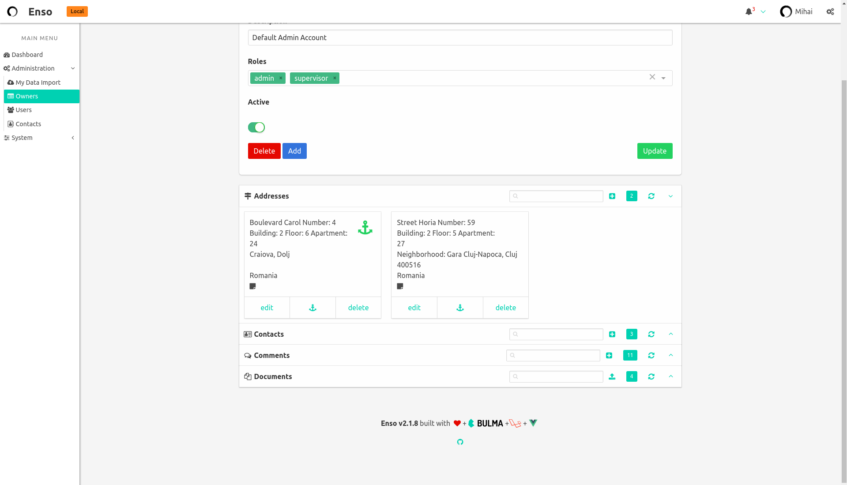Click the Bulma logo in footer
The height and width of the screenshot is (485, 847).
click(486, 423)
